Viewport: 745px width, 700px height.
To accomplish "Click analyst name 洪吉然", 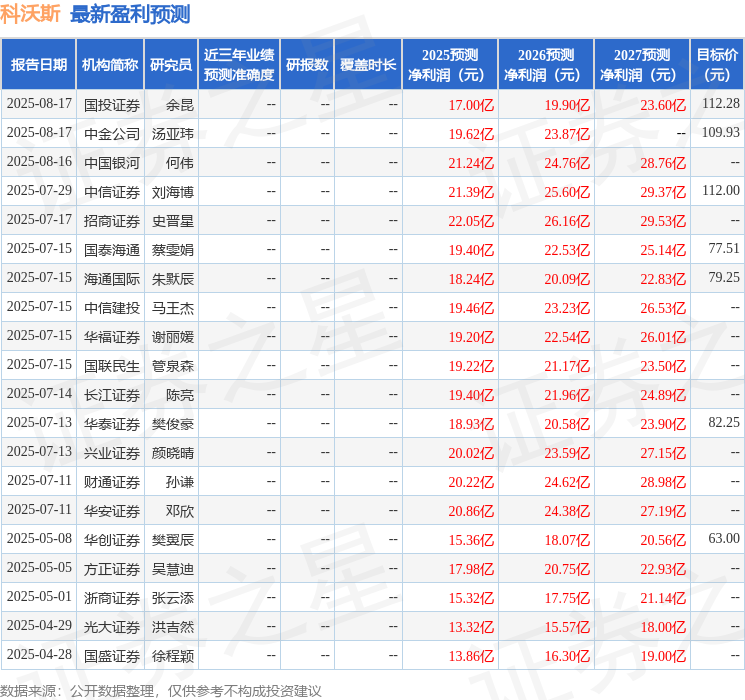I will (172, 626).
